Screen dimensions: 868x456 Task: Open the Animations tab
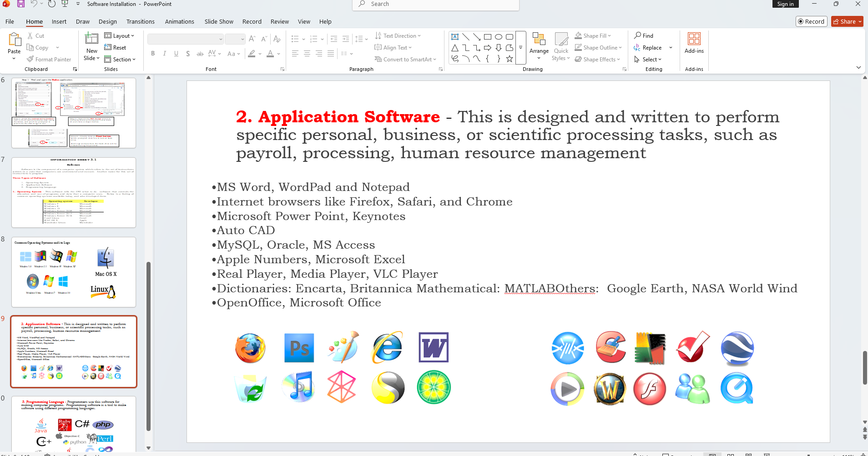pyautogui.click(x=180, y=21)
